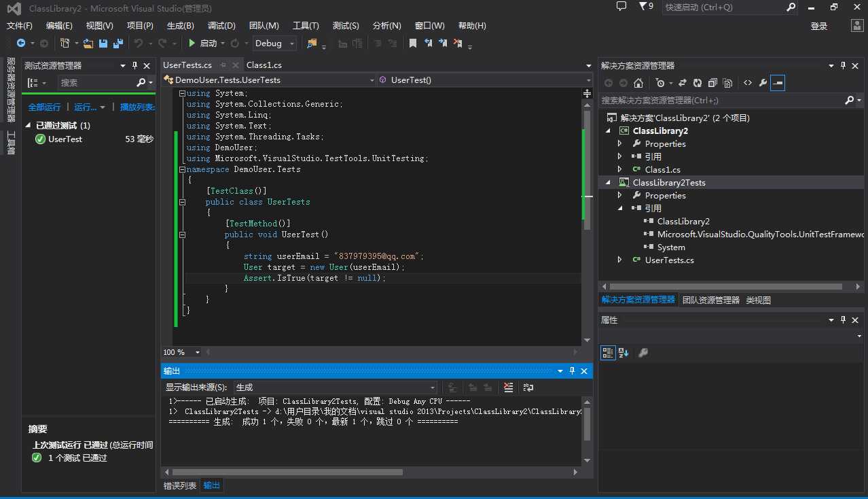Screen dimensions: 868x499
Task: Open Properties wrench icon in Solution Explorer toolbar
Action: click(x=763, y=83)
